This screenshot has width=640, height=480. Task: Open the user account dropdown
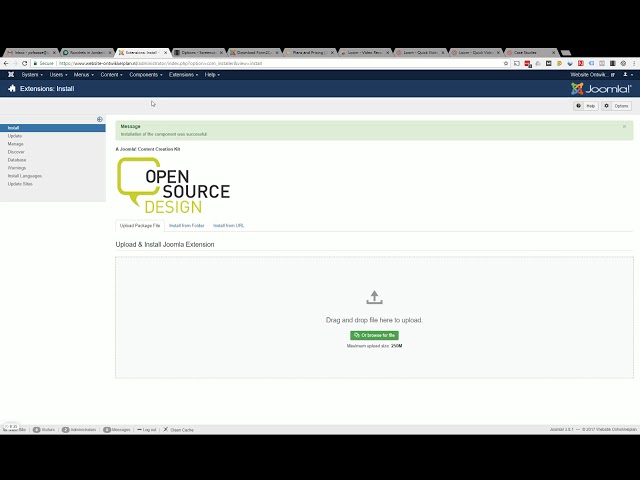(628, 75)
